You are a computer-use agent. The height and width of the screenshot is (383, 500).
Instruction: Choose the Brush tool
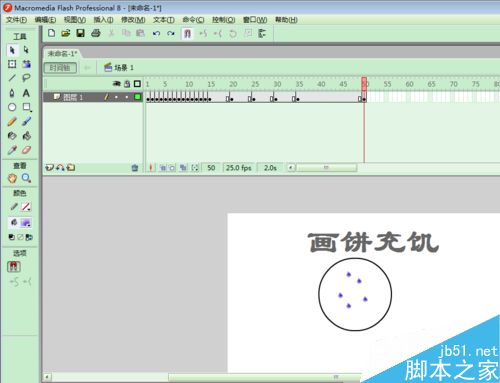26,121
